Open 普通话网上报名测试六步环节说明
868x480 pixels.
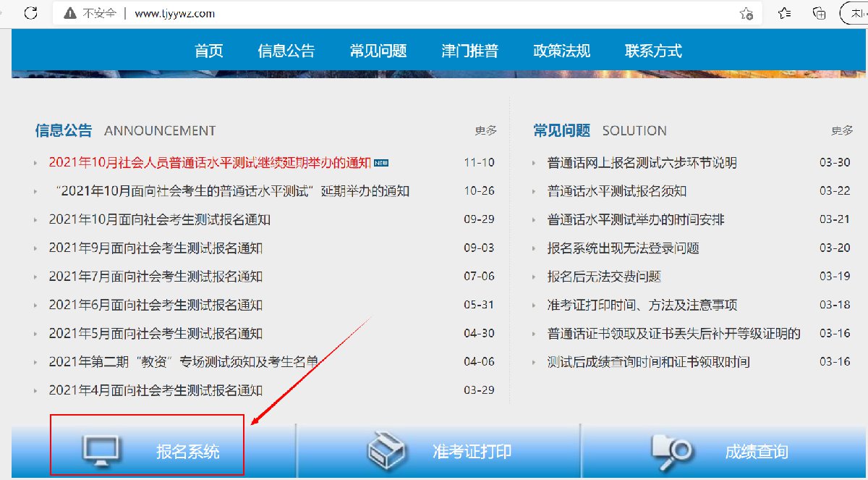tap(642, 162)
